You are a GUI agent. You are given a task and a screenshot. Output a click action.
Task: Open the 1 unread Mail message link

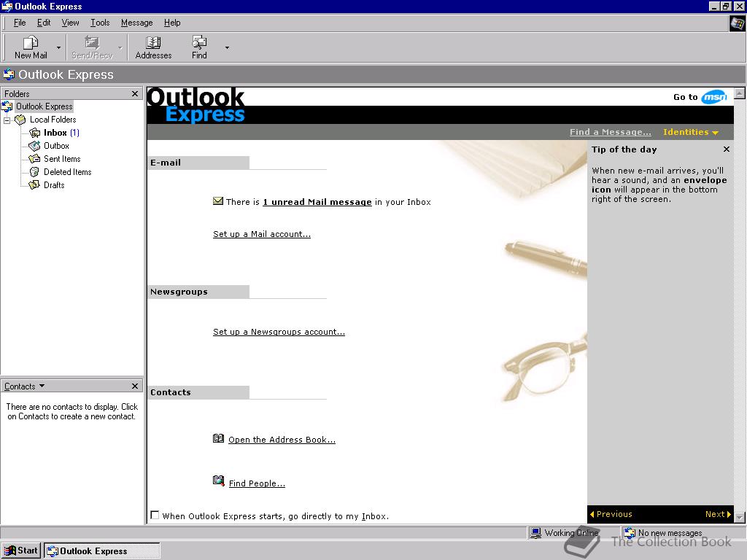pos(317,202)
